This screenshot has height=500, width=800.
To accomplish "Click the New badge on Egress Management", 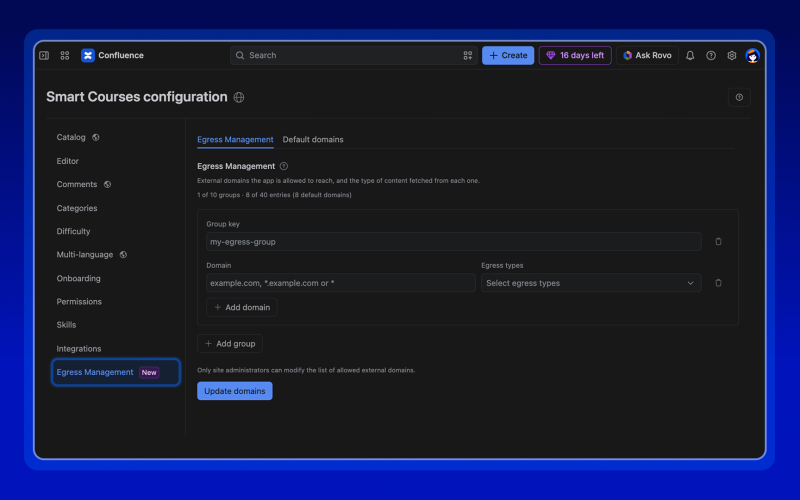I will [x=149, y=372].
